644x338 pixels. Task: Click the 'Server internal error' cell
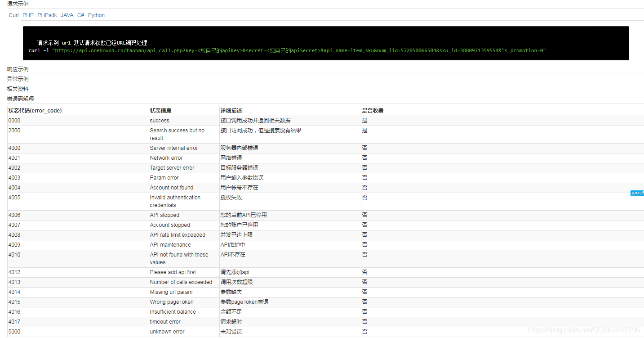(184, 148)
